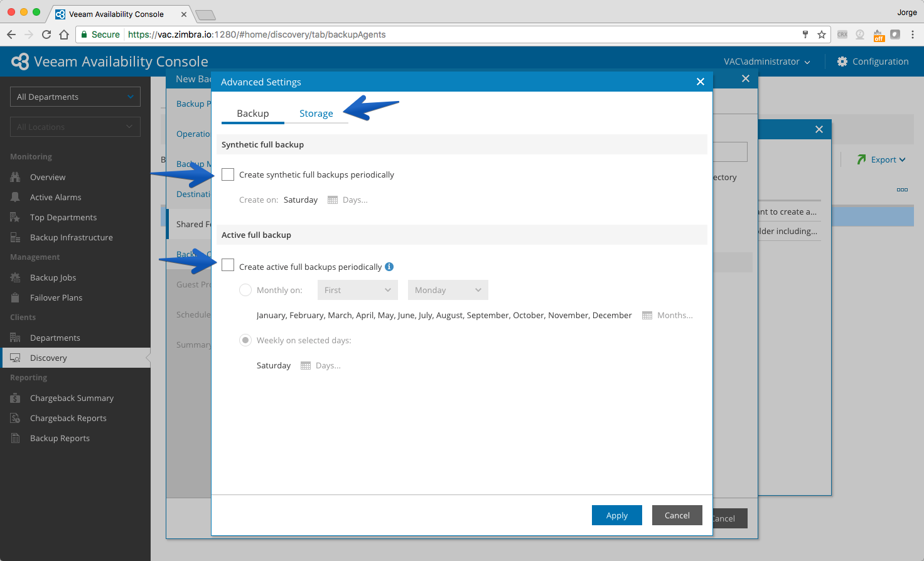The height and width of the screenshot is (561, 924).
Task: Open the Monday weekday dropdown
Action: point(448,290)
